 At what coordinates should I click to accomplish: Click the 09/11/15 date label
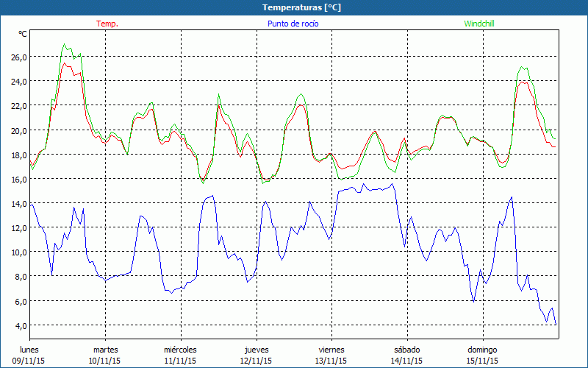(x=29, y=361)
